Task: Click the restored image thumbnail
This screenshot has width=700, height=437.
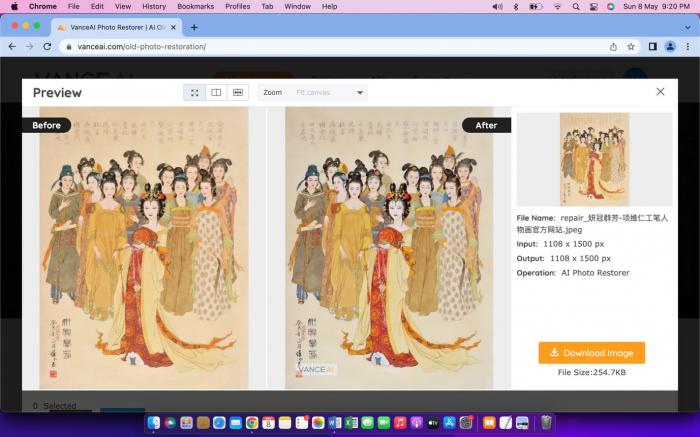Action: (x=594, y=159)
